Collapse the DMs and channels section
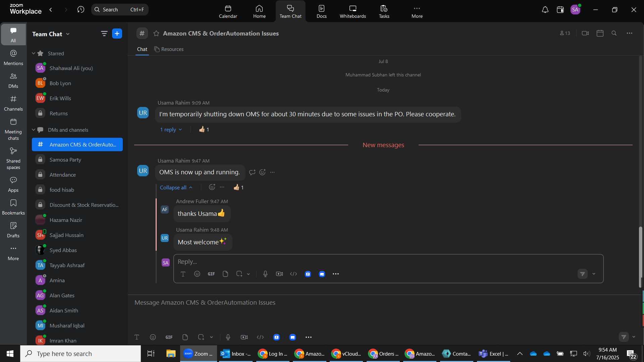Image resolution: width=644 pixels, height=362 pixels. 34,130
